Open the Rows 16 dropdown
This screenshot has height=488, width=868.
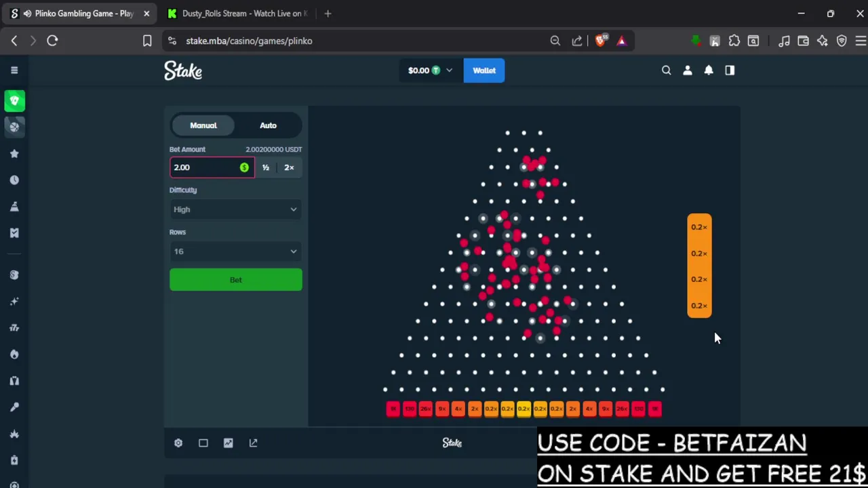(235, 251)
